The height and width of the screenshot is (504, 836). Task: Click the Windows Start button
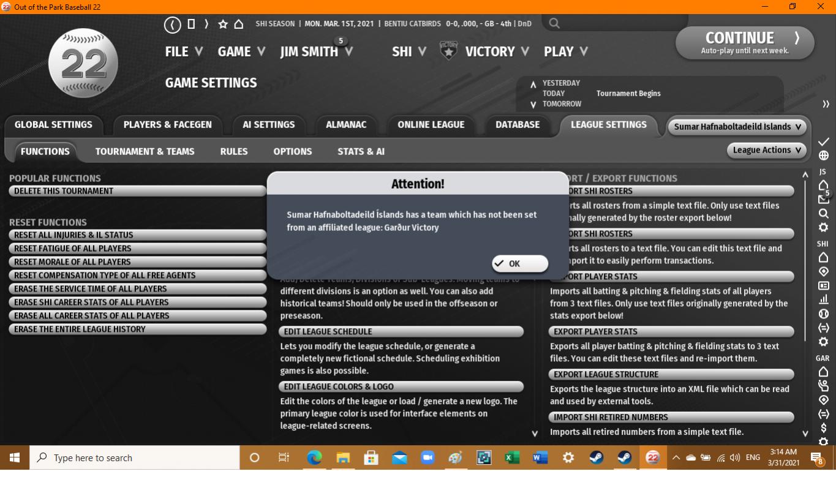(x=15, y=457)
